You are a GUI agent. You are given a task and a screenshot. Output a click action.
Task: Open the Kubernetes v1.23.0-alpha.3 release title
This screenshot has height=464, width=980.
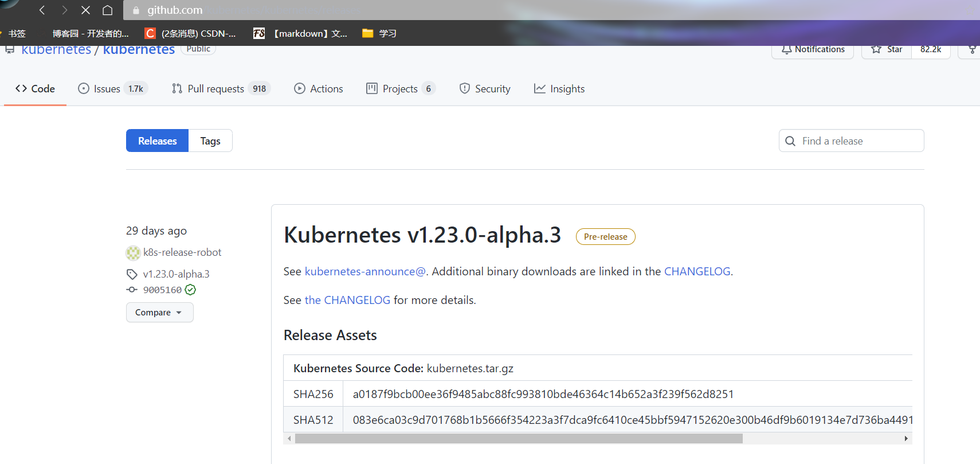(422, 235)
